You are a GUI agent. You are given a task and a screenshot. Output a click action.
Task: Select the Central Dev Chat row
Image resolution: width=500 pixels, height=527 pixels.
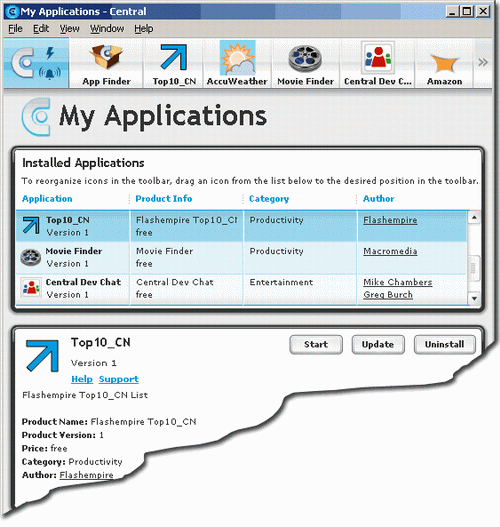tap(241, 289)
